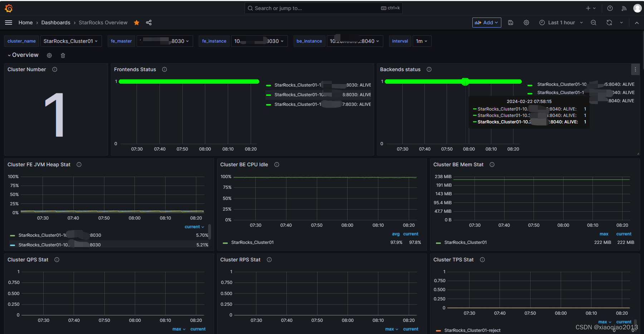Open Backends status panel three-dot menu

click(635, 69)
